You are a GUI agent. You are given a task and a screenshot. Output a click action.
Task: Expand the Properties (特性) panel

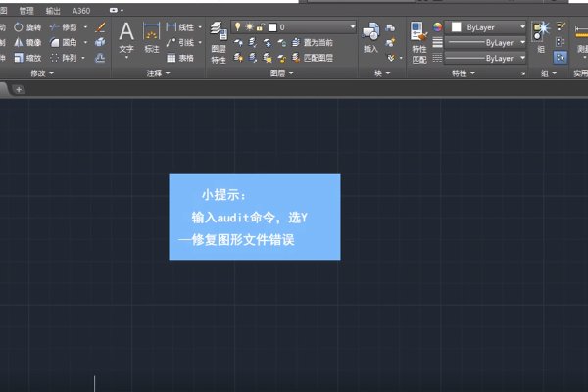(464, 73)
